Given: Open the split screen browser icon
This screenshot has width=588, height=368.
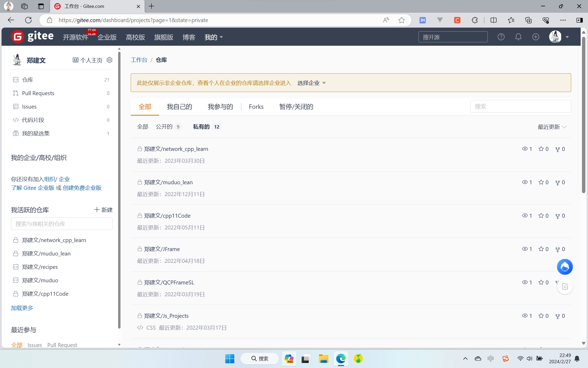Looking at the screenshot, I should click(493, 20).
